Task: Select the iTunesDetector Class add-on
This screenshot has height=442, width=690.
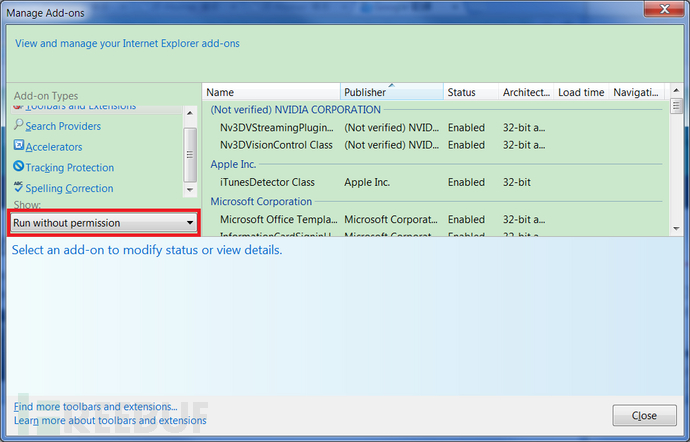Action: click(436, 182)
